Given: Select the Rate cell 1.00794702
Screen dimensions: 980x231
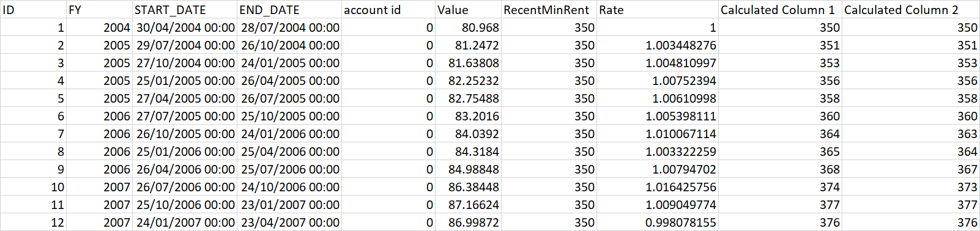Looking at the screenshot, I should [657, 169].
